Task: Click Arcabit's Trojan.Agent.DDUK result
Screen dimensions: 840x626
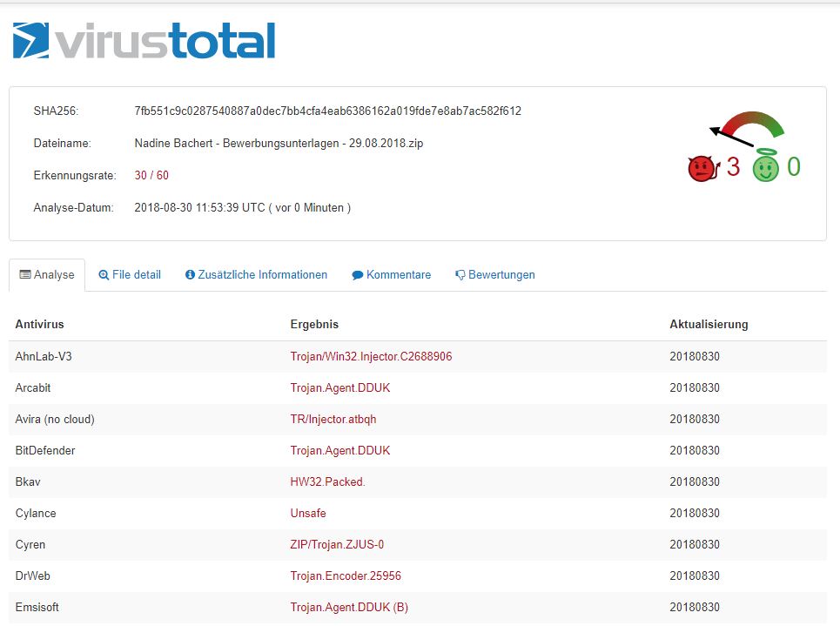Action: point(340,387)
